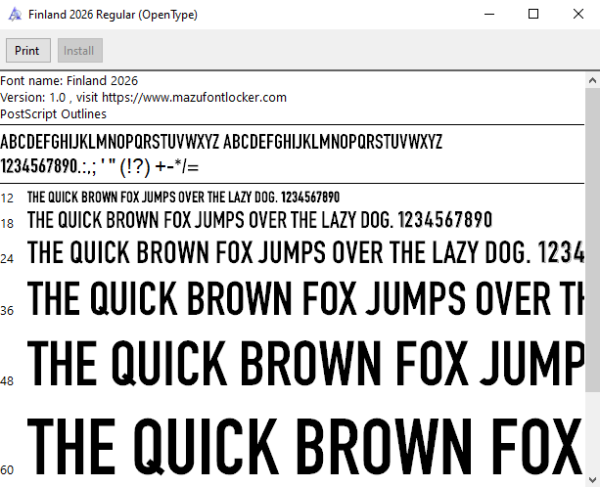Viewport: 600px width, 487px height.
Task: Click the 1234567890 digits and punctuation line
Action: point(99,167)
